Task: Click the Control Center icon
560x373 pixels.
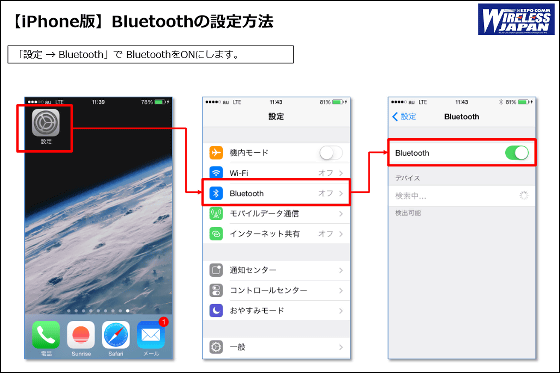Action: (216, 290)
